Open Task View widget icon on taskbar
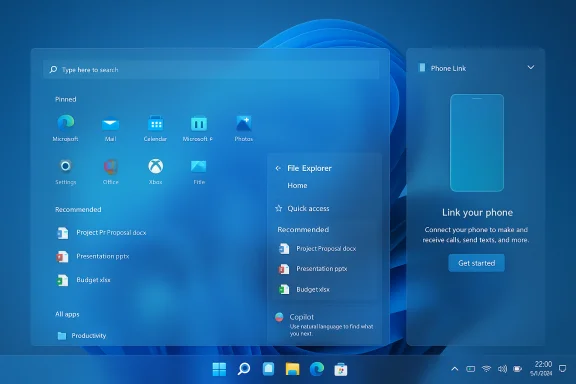Screen dimensions: 576x384 pos(269,369)
